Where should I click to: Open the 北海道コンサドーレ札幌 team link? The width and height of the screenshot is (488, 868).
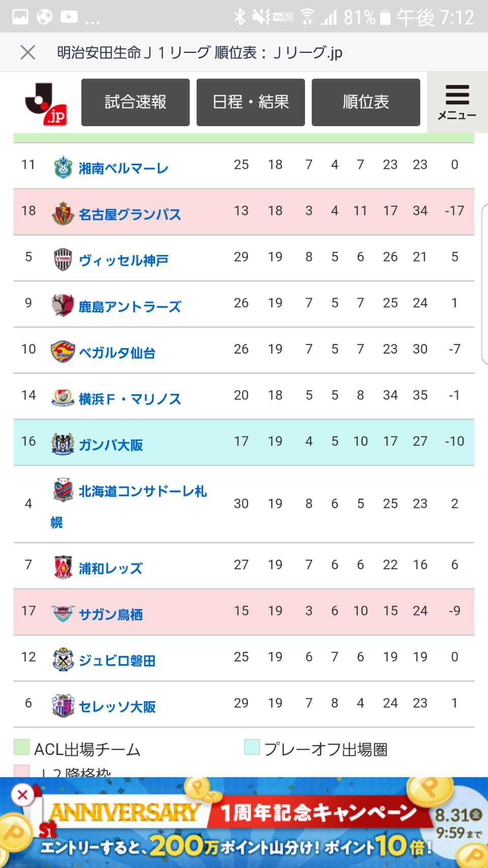coord(129,506)
